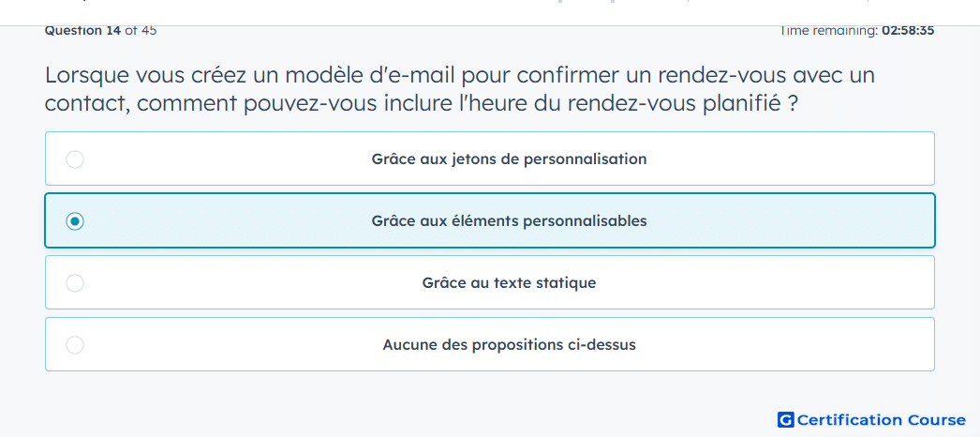Click the words 'modèle d'e-mail' in the question

pos(371,75)
